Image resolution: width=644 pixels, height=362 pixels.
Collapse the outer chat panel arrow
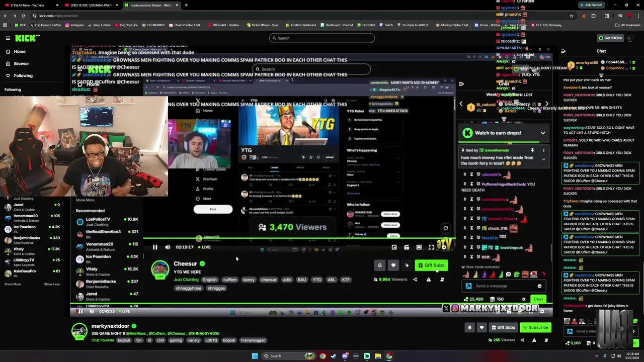(563, 51)
